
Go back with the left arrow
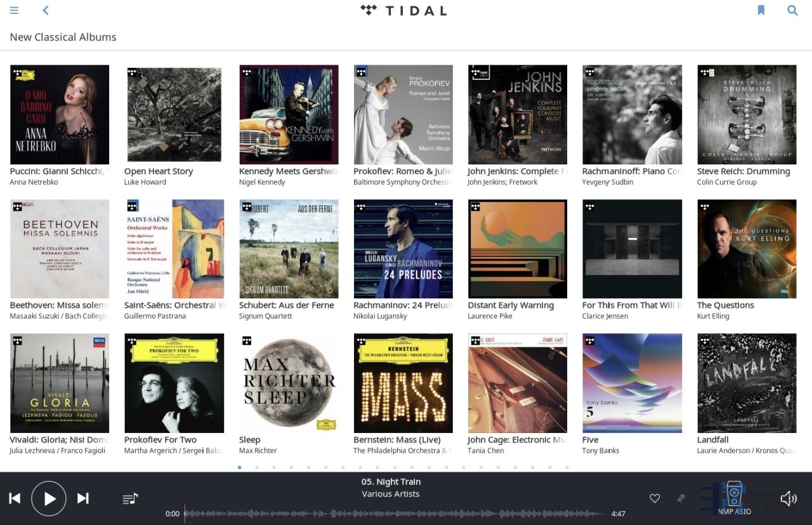coord(46,10)
